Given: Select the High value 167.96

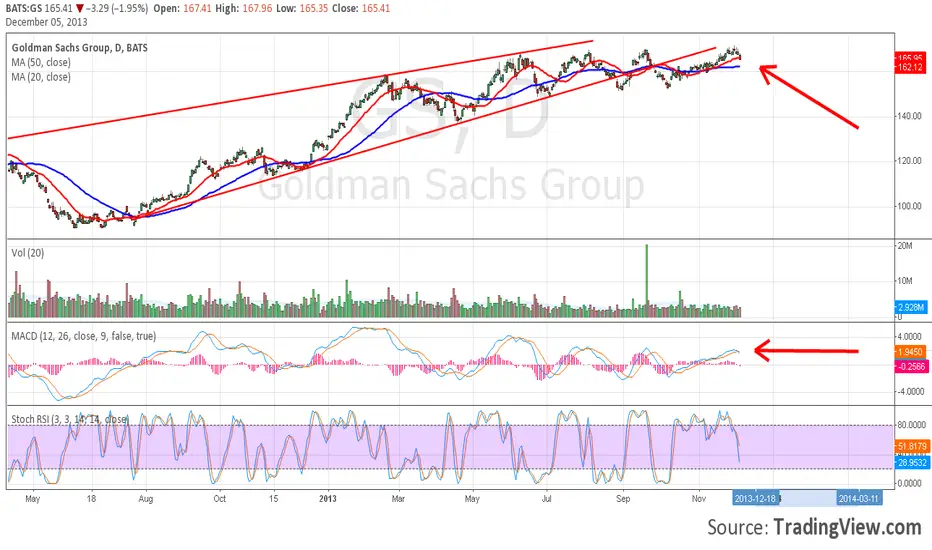Looking at the screenshot, I should tap(256, 8).
